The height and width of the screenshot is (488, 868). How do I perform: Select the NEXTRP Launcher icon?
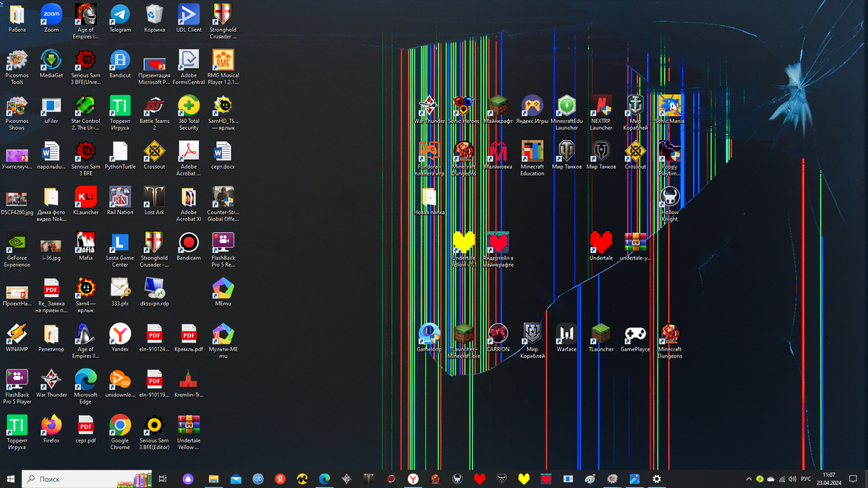coord(601,113)
